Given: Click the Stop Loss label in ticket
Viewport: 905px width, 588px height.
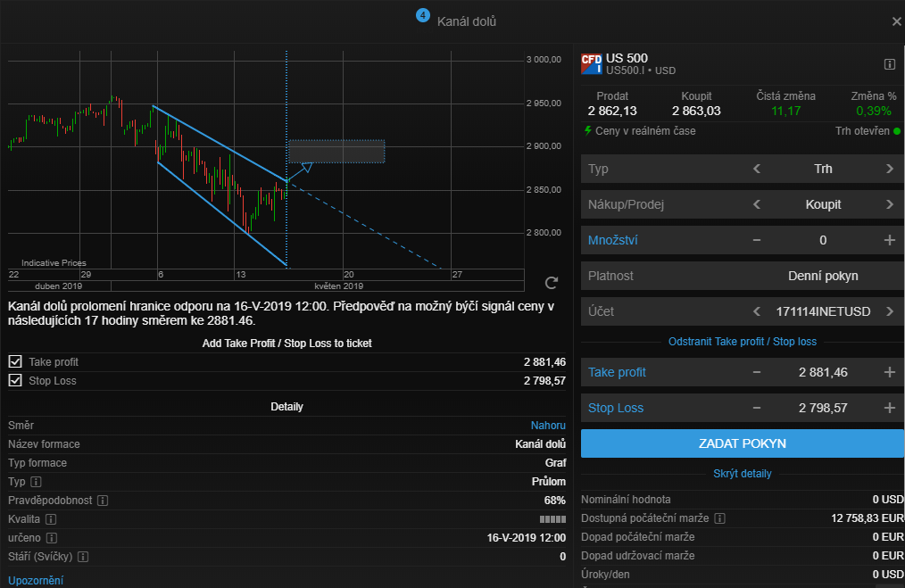Looking at the screenshot, I should (x=616, y=408).
